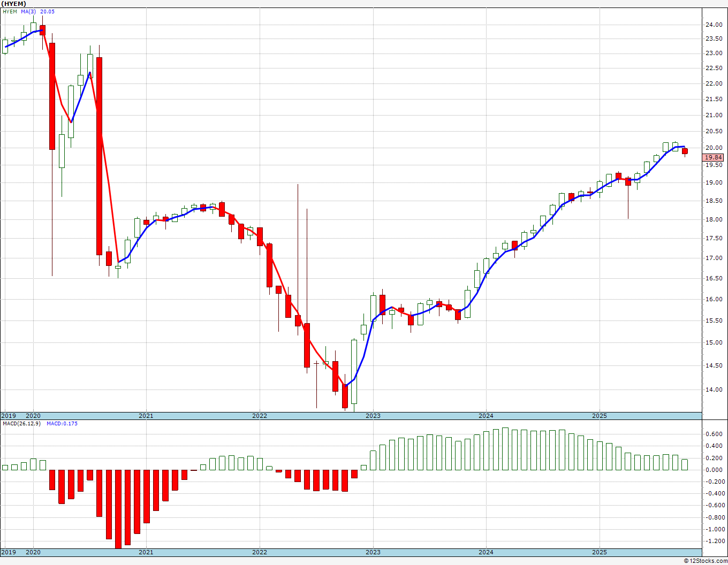
Task: Select the 19.00 price axis label
Action: (x=714, y=182)
